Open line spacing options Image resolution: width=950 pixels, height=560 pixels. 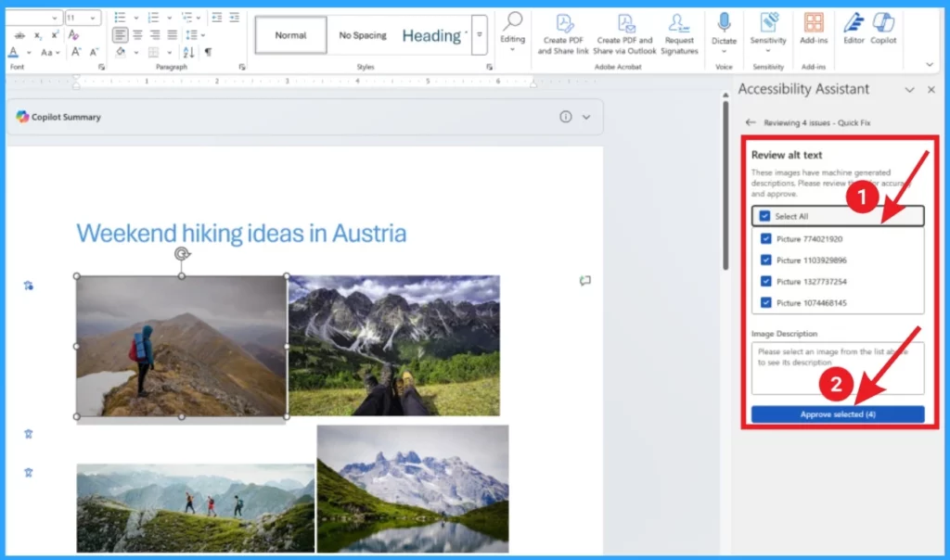(x=195, y=35)
